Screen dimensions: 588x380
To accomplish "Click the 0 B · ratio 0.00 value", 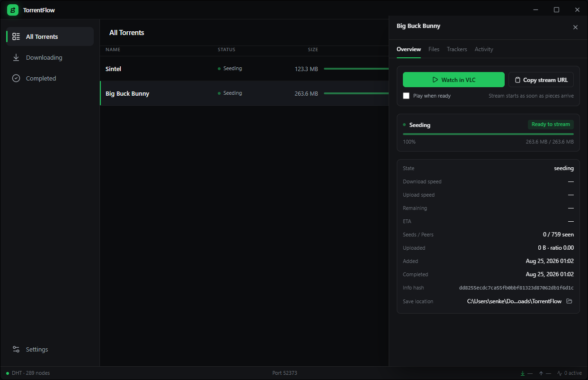I will pyautogui.click(x=556, y=248).
